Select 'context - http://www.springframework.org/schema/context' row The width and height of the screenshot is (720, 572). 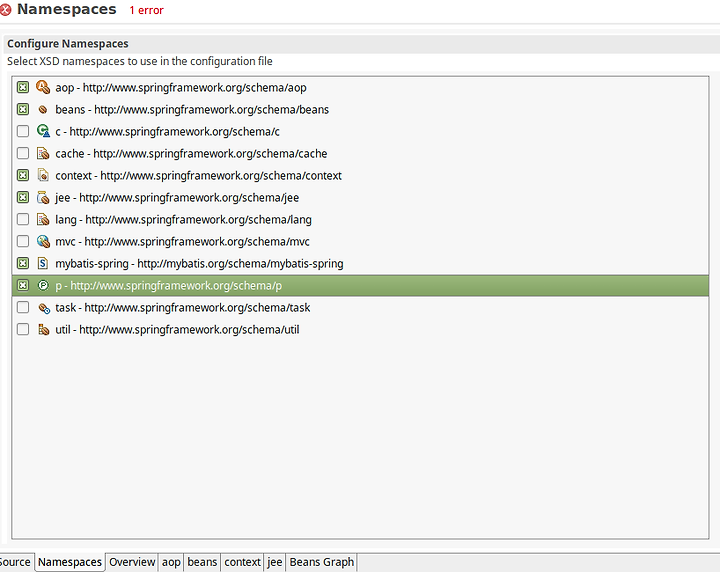click(x=360, y=175)
